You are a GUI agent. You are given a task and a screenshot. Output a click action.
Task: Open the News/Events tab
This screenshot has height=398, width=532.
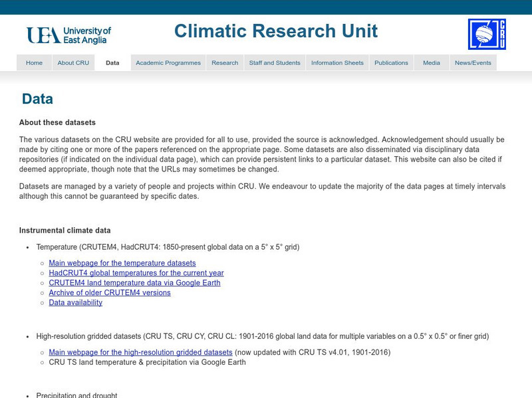coord(474,62)
